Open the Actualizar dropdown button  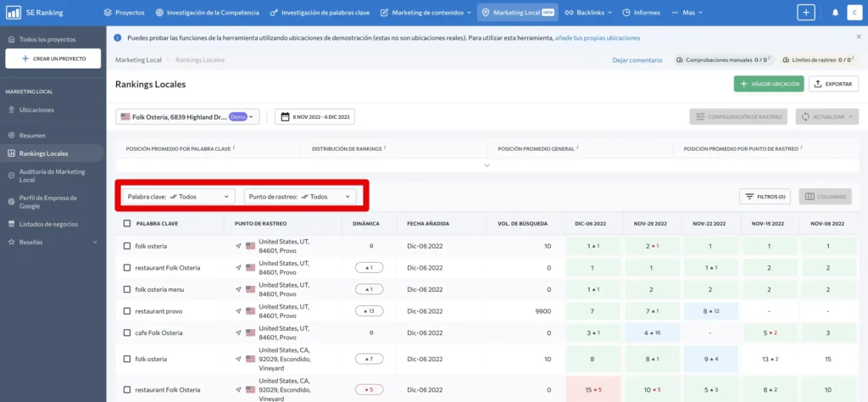tap(827, 117)
